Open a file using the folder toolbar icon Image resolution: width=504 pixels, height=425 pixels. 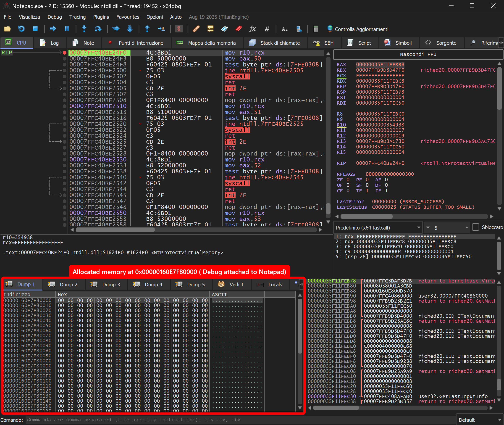[x=7, y=29]
